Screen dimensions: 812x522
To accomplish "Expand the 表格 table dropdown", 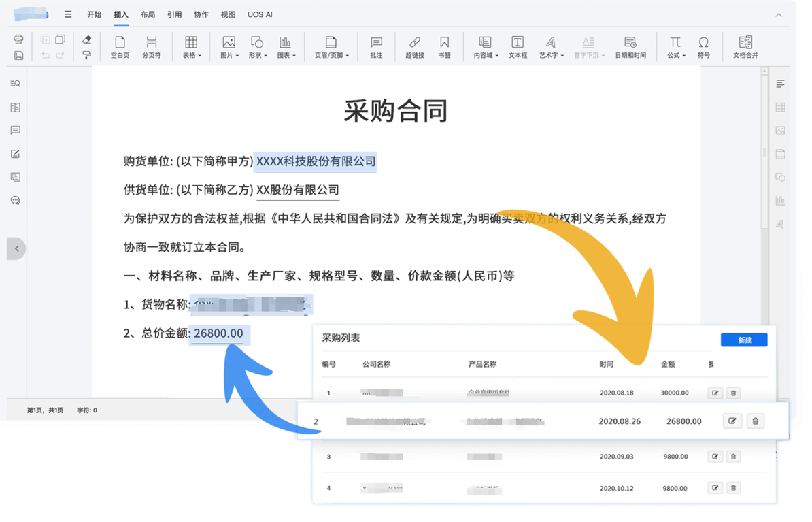I will [192, 47].
